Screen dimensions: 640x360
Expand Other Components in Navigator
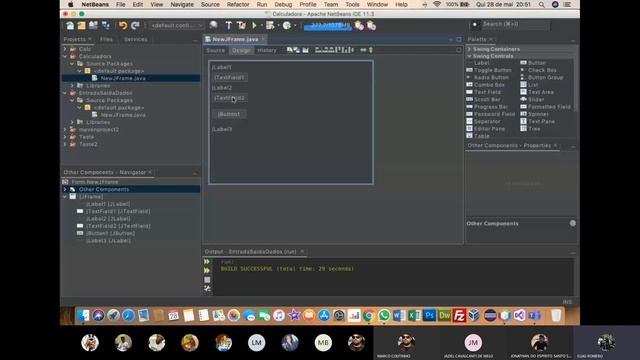coord(65,189)
